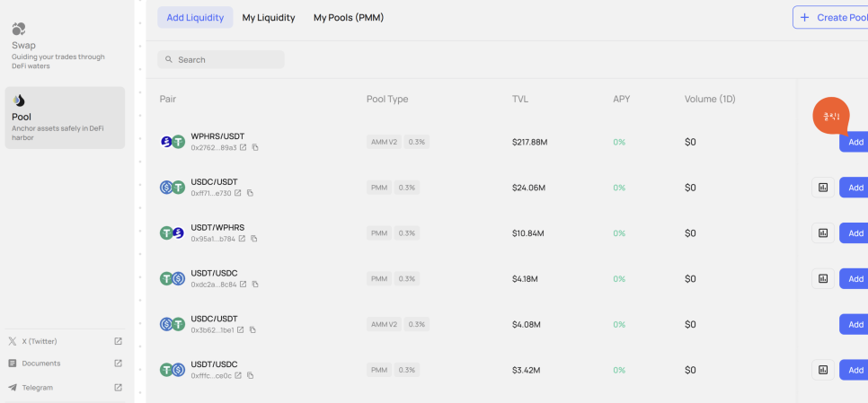Switch to My Pools (PMM) tab
Viewport: 868px width, 403px height.
tap(349, 18)
